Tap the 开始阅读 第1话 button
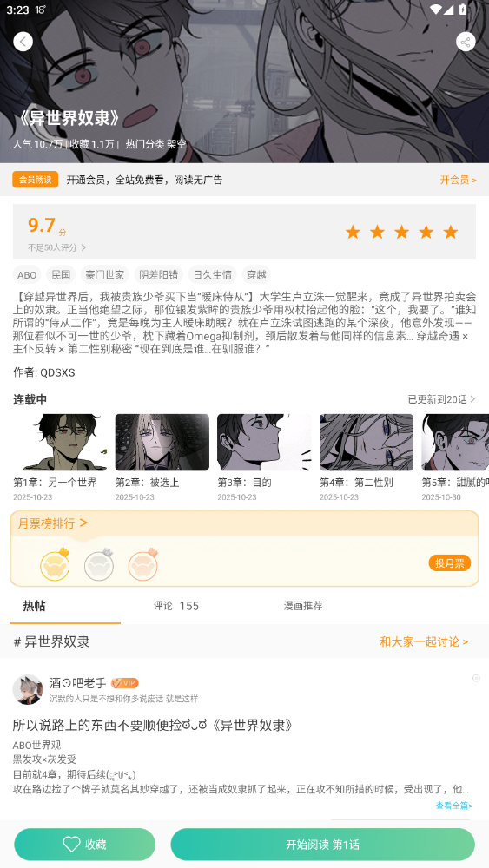The height and width of the screenshot is (868, 489). pos(322,845)
